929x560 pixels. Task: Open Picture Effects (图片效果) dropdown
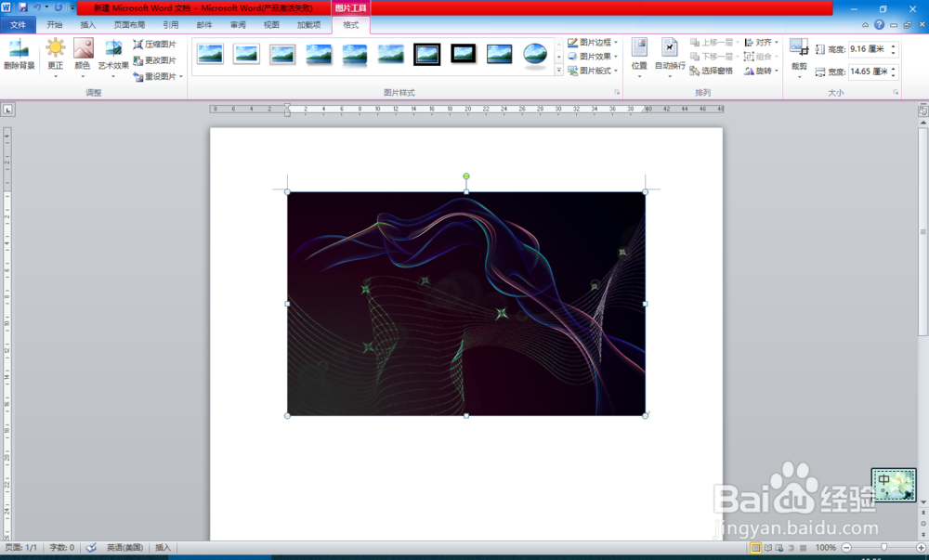point(593,57)
